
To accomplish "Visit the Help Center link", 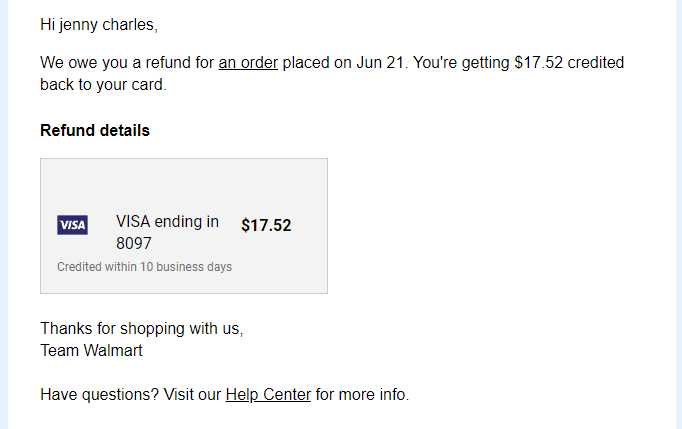I will 268,395.
